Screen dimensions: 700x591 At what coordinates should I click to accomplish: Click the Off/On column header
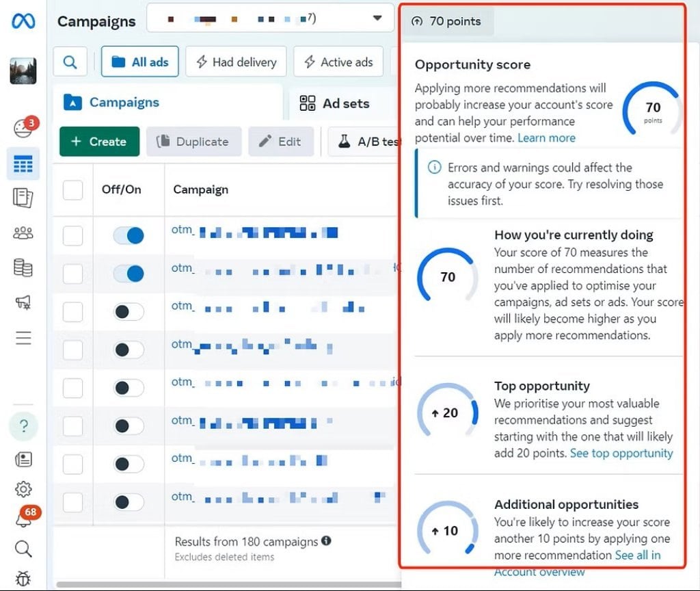point(122,189)
